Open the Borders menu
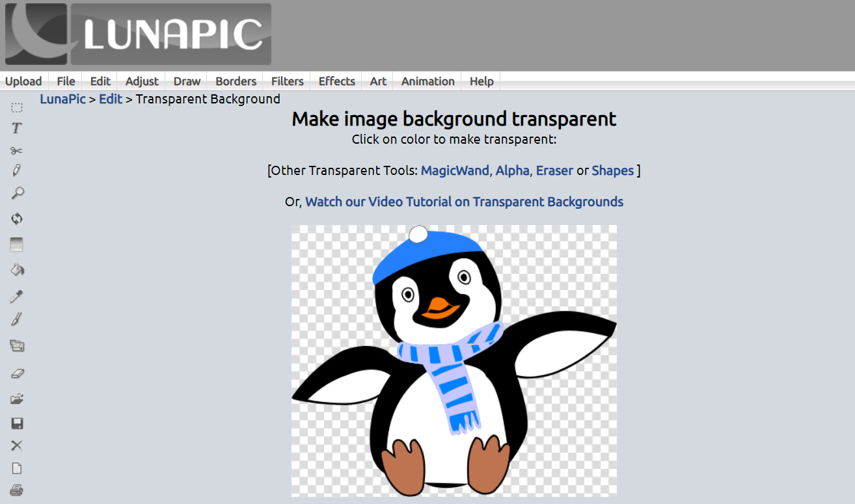 pos(236,81)
